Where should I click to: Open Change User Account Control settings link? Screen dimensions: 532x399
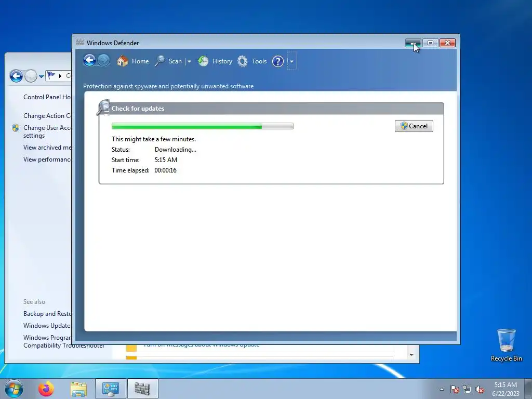click(47, 131)
